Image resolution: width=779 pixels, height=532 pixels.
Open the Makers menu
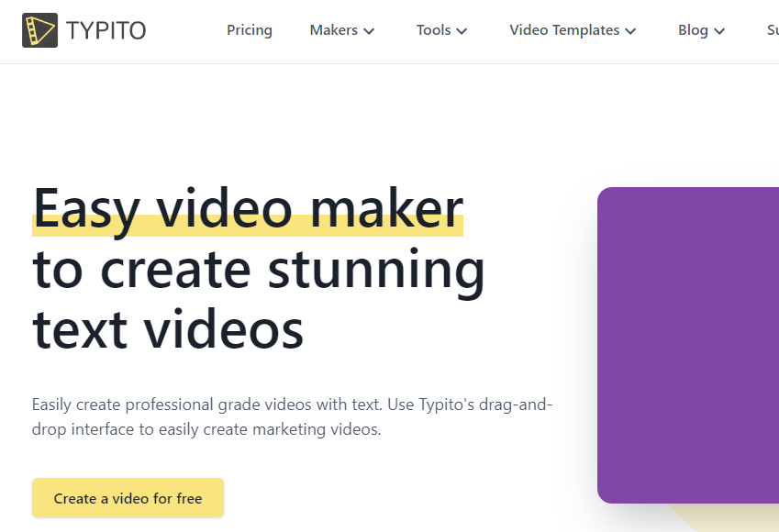(x=333, y=30)
